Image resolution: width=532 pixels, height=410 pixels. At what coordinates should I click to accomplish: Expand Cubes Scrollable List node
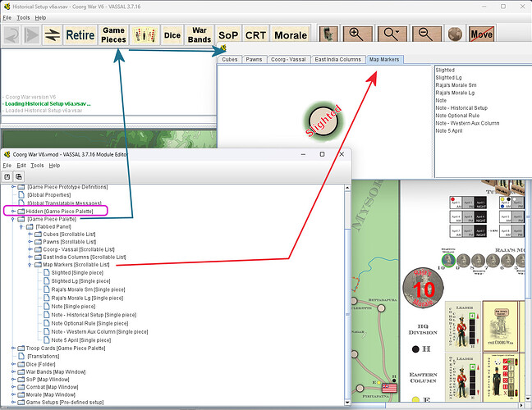pyautogui.click(x=30, y=235)
